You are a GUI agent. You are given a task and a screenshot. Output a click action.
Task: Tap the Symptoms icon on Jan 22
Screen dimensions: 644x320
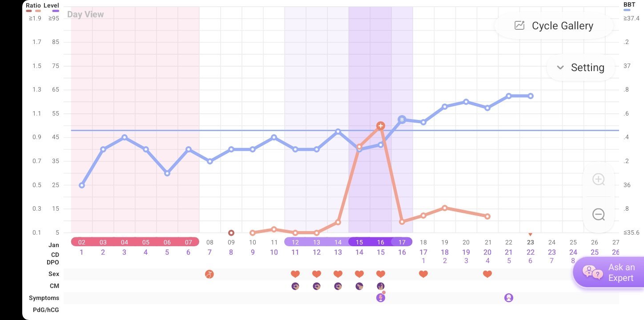509,298
